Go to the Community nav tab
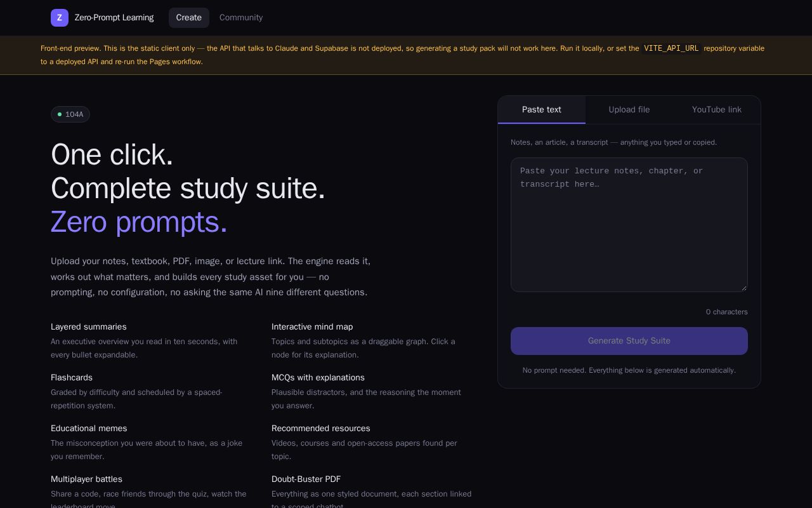This screenshot has height=508, width=812. 241,18
